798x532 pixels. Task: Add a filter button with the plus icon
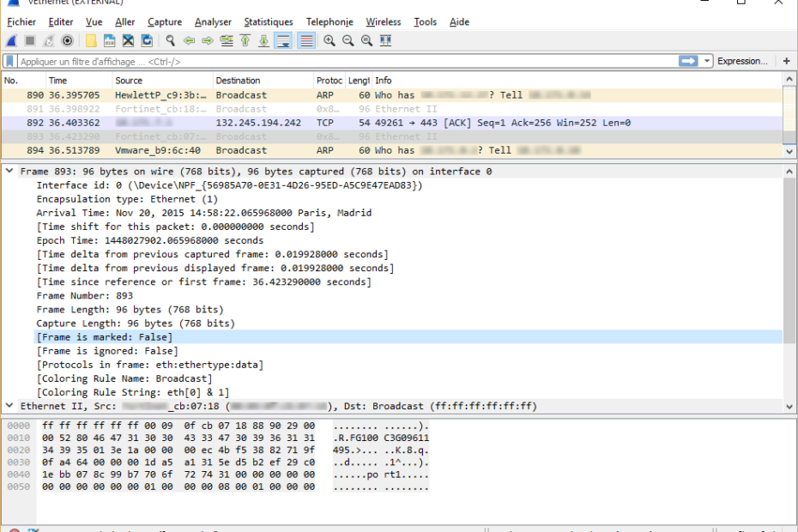786,61
